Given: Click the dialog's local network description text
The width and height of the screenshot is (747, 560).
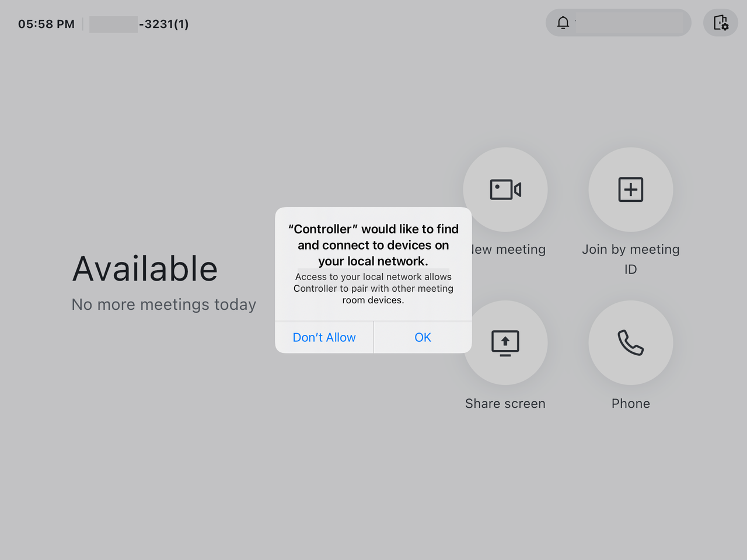Looking at the screenshot, I should tap(373, 288).
